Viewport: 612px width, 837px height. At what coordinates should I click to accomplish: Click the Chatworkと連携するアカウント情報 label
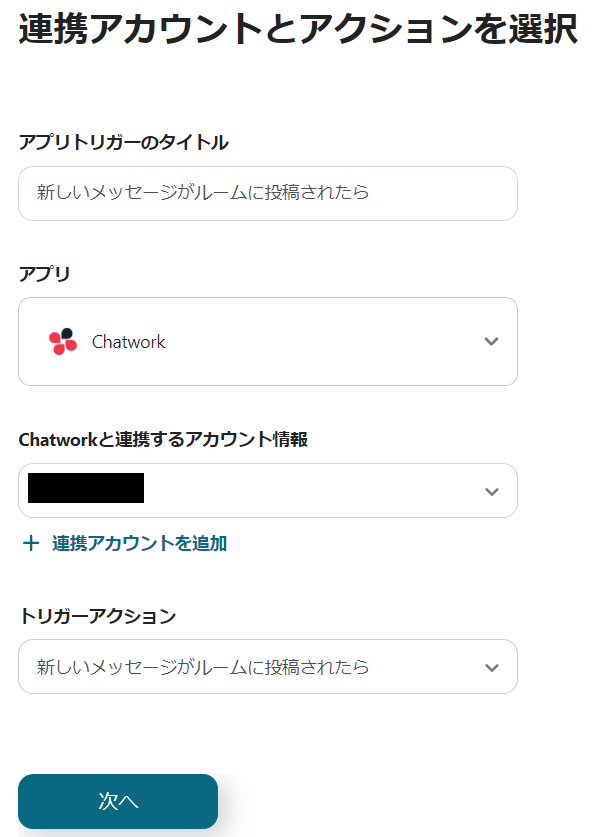click(162, 438)
